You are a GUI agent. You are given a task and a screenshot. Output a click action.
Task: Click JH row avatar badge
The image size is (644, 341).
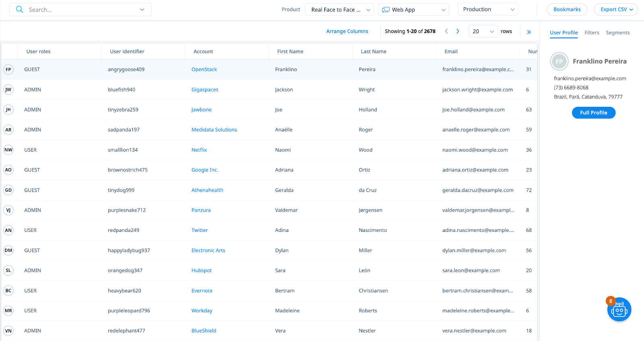8,110
